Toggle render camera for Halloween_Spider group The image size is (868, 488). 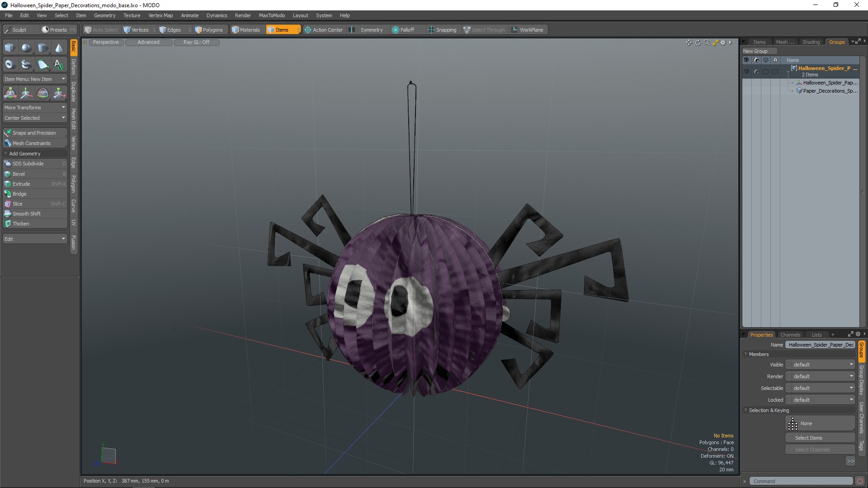pyautogui.click(x=756, y=71)
